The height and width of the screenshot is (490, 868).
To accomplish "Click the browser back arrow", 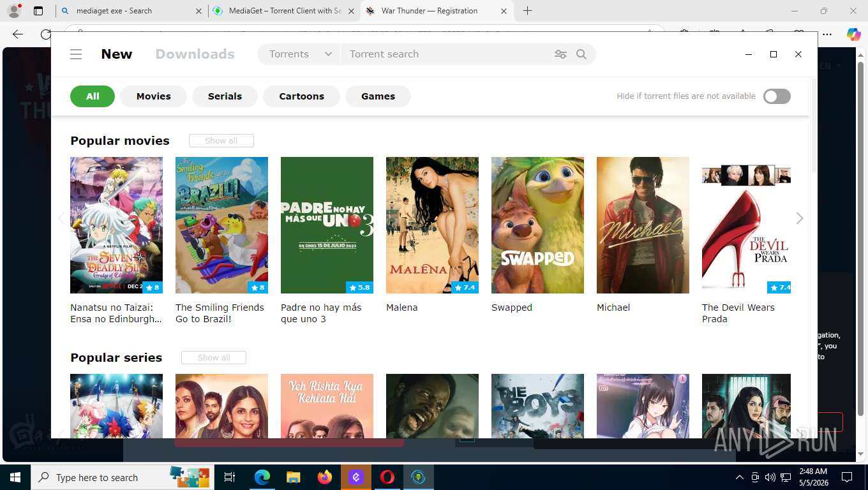I will point(18,34).
